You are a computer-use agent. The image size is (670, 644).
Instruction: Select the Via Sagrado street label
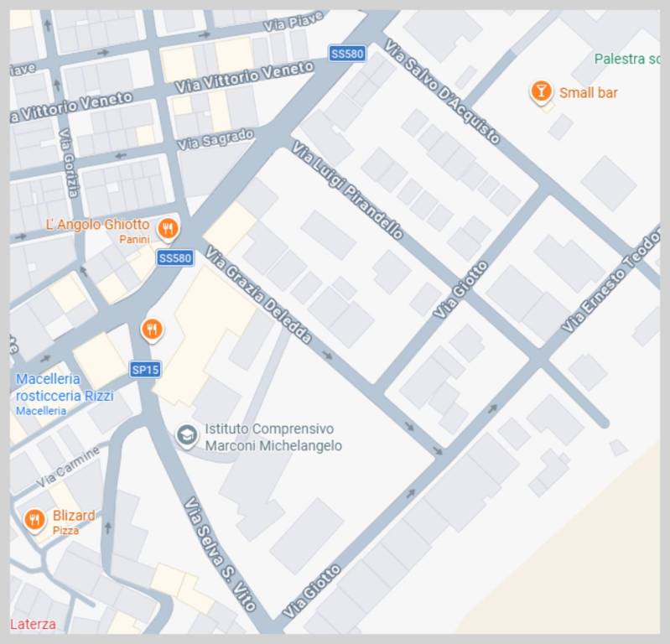point(216,139)
